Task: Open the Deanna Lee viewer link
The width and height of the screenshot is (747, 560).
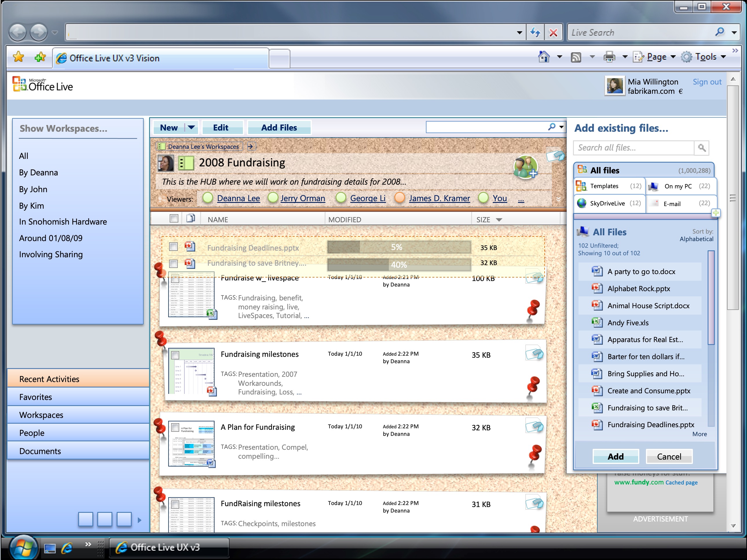Action: (238, 198)
